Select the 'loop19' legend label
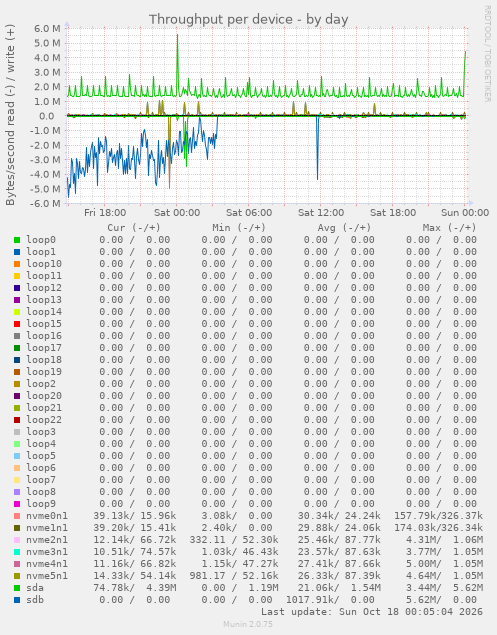Screen dimensions: 497x635 pyautogui.click(x=44, y=372)
